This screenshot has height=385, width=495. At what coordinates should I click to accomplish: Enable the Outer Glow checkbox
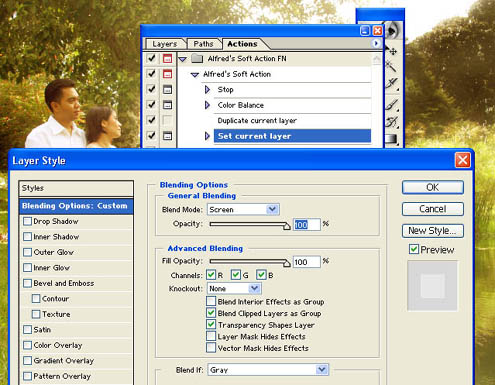27,252
